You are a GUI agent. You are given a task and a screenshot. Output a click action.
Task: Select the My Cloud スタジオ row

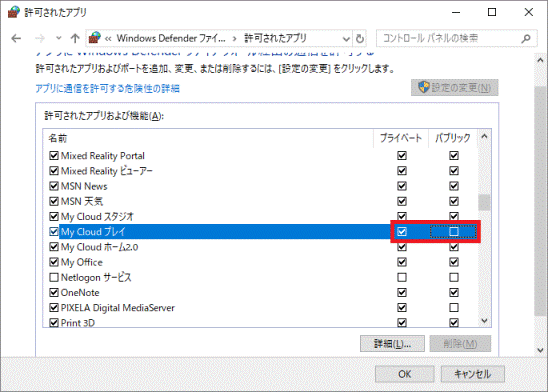pos(260,217)
